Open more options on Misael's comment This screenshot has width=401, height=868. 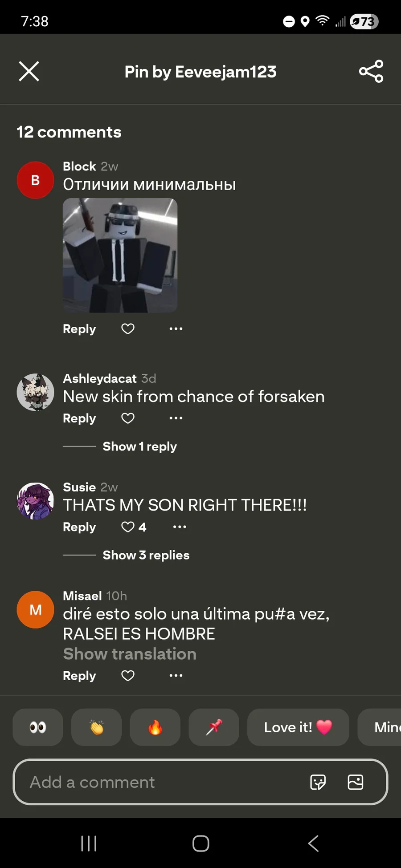click(176, 675)
